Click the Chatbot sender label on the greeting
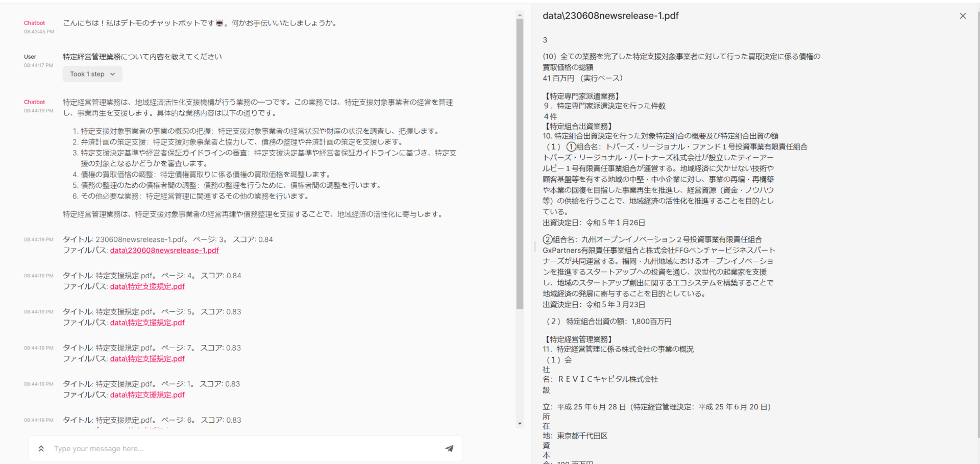Image resolution: width=980 pixels, height=464 pixels. pyautogui.click(x=34, y=22)
